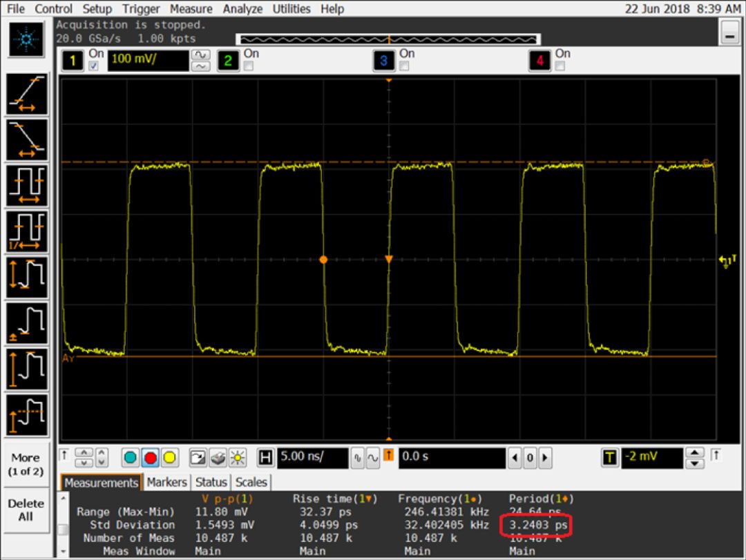Screen dimensions: 746x560
Task: Switch to the Markers tab
Action: click(x=167, y=482)
